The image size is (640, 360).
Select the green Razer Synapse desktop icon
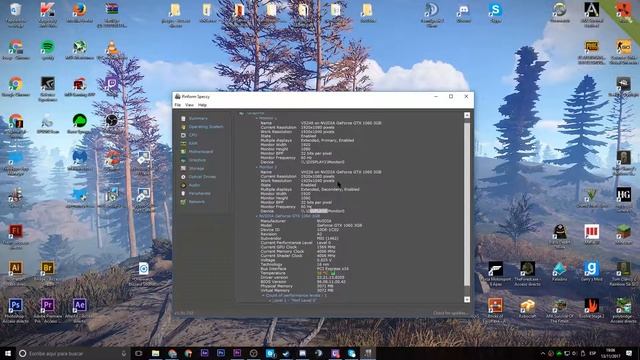point(80,124)
